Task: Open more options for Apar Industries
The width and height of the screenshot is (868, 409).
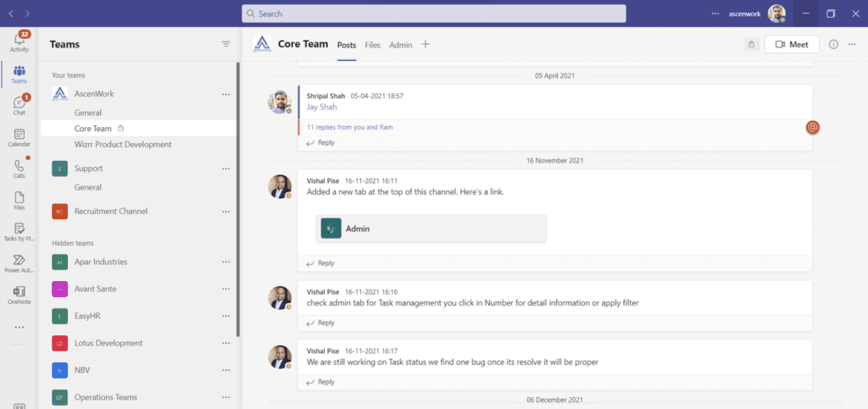Action: [225, 262]
